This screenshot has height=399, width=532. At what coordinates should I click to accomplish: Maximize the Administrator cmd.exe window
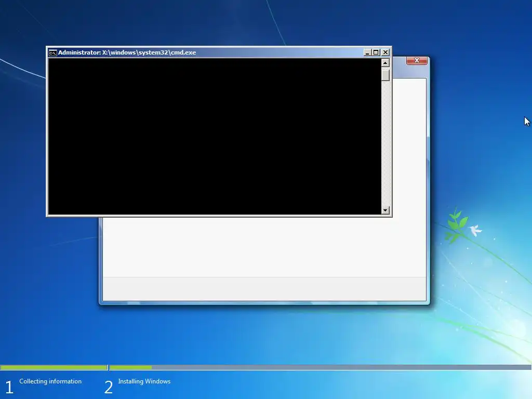coord(376,52)
